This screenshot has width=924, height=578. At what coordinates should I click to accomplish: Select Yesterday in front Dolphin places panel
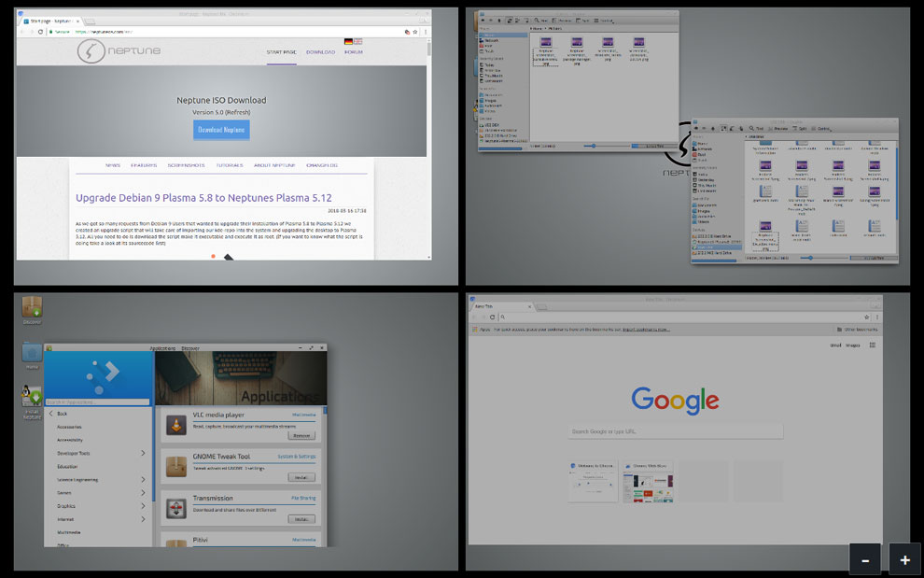pos(706,180)
